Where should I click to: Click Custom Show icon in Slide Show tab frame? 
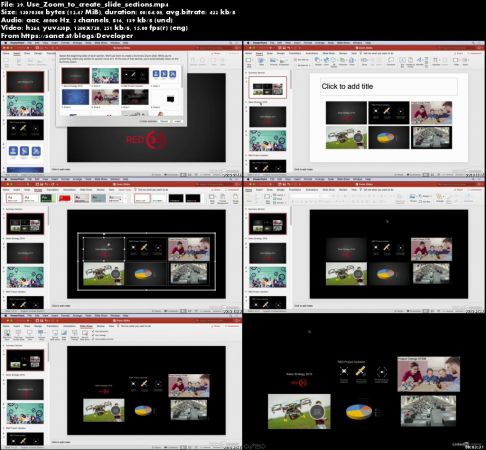point(41,334)
